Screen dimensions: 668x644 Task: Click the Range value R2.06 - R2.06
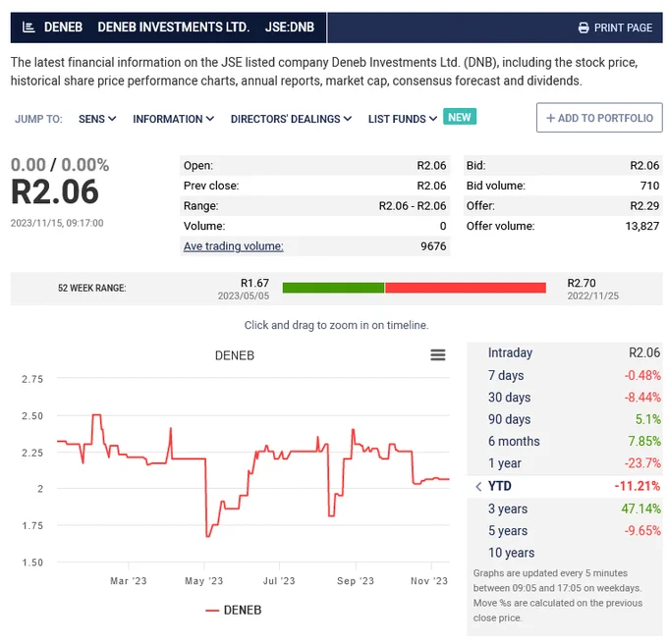pyautogui.click(x=413, y=206)
